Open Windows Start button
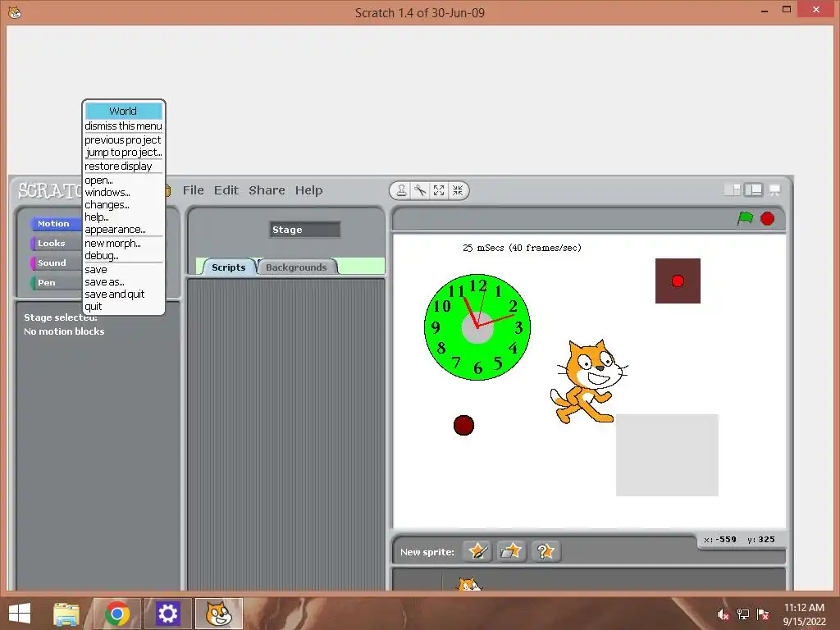 tap(20, 614)
